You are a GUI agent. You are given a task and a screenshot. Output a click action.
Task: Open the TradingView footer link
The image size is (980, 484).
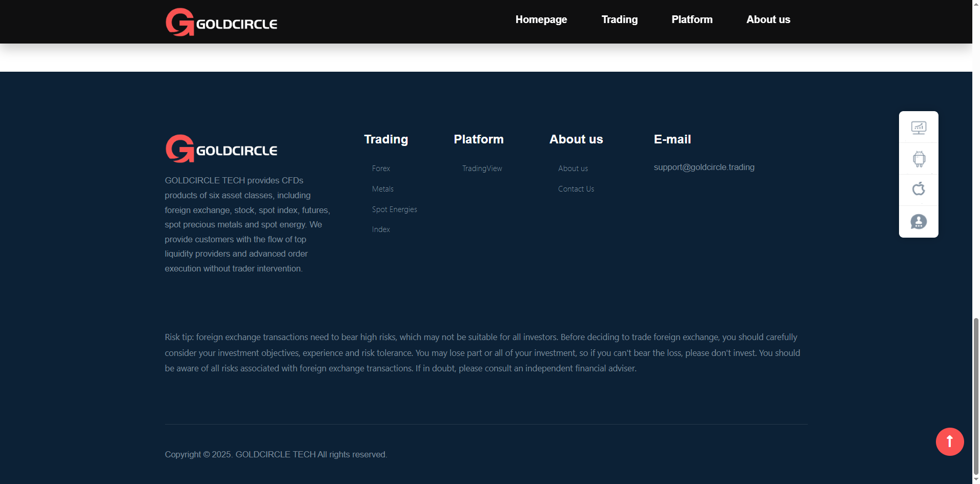coord(482,169)
